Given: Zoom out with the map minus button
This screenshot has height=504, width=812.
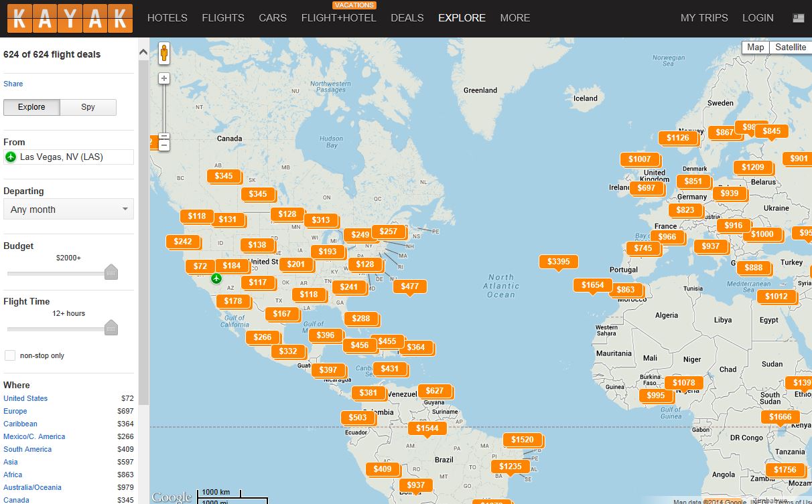Looking at the screenshot, I should [164, 145].
